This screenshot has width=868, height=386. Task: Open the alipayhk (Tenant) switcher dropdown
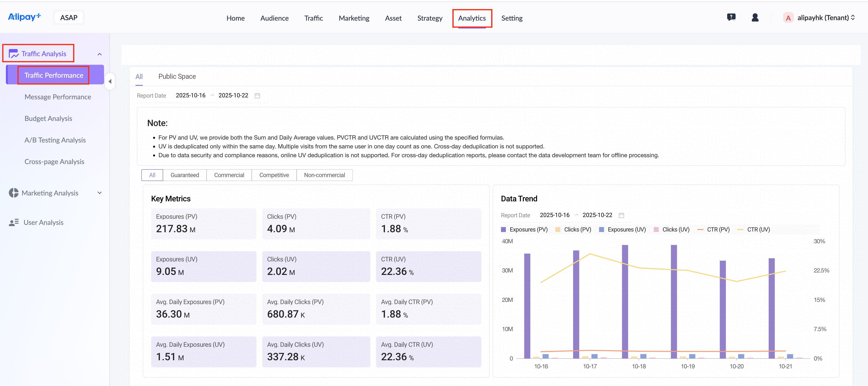pos(823,17)
